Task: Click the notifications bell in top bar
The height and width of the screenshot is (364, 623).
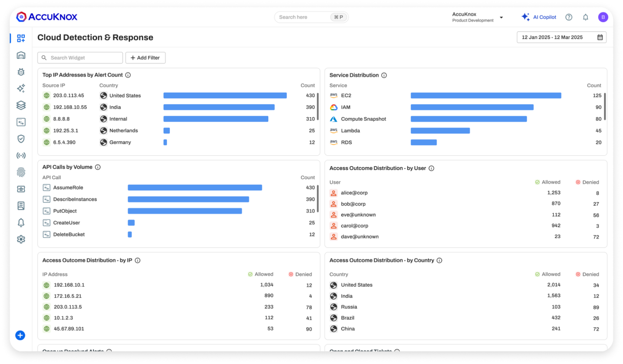Action: [586, 17]
